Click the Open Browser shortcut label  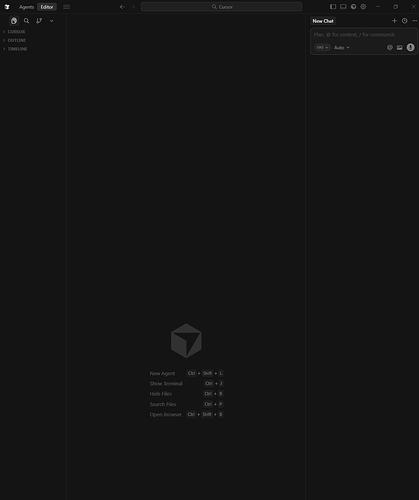click(166, 415)
